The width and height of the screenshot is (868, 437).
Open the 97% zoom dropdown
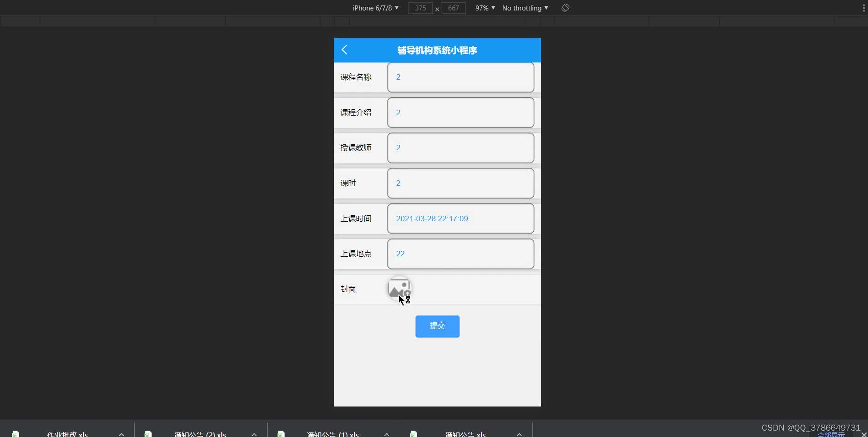click(x=485, y=8)
